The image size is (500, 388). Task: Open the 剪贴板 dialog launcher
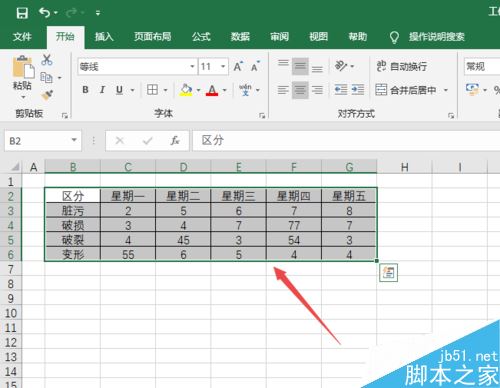pyautogui.click(x=65, y=115)
